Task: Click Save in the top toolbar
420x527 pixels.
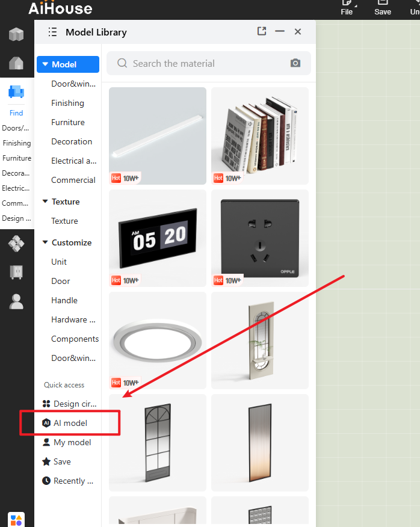Action: tap(383, 8)
